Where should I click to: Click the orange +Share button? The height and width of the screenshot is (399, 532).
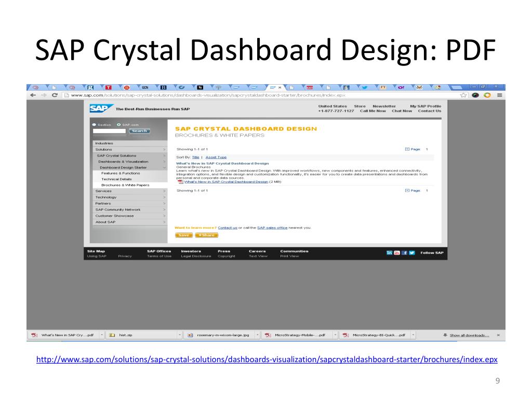[x=206, y=235]
